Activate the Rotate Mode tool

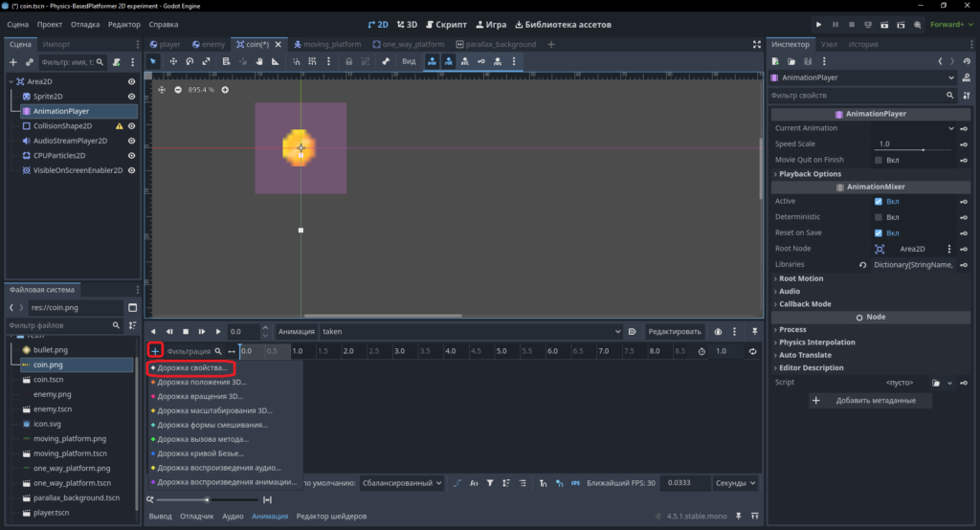click(189, 61)
